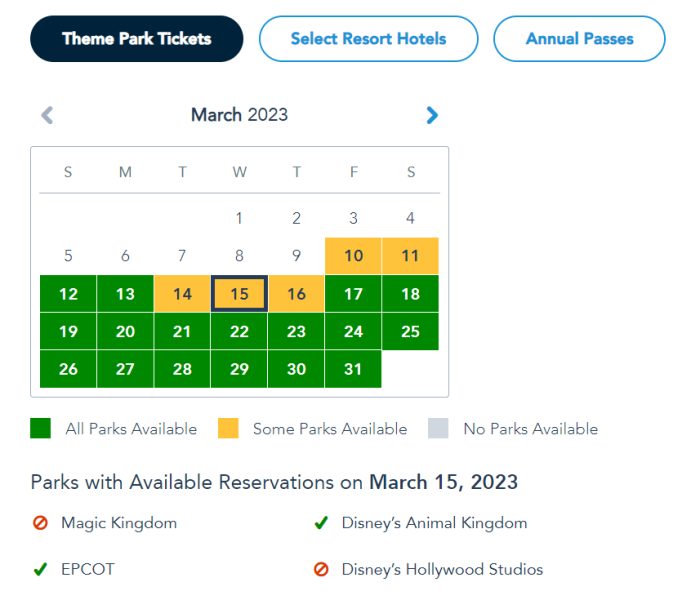Select March 15 on the calendar
This screenshot has height=600, width=691.
pos(239,294)
